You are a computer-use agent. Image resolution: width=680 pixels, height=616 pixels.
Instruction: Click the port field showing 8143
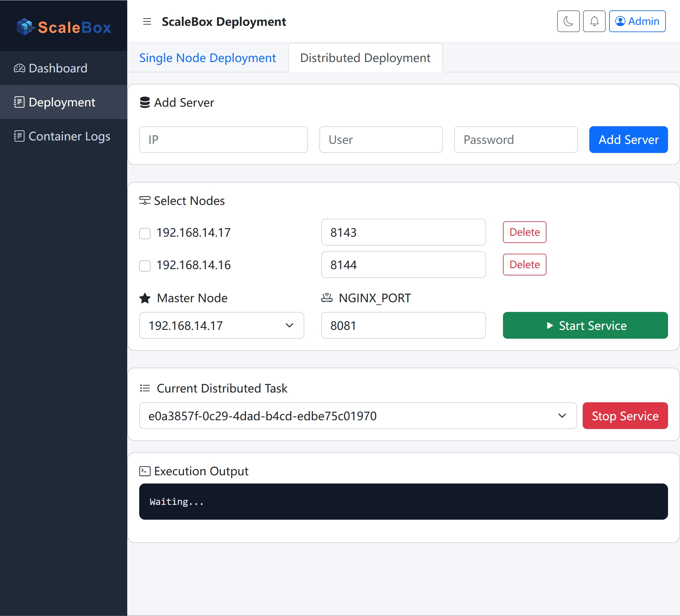(403, 232)
